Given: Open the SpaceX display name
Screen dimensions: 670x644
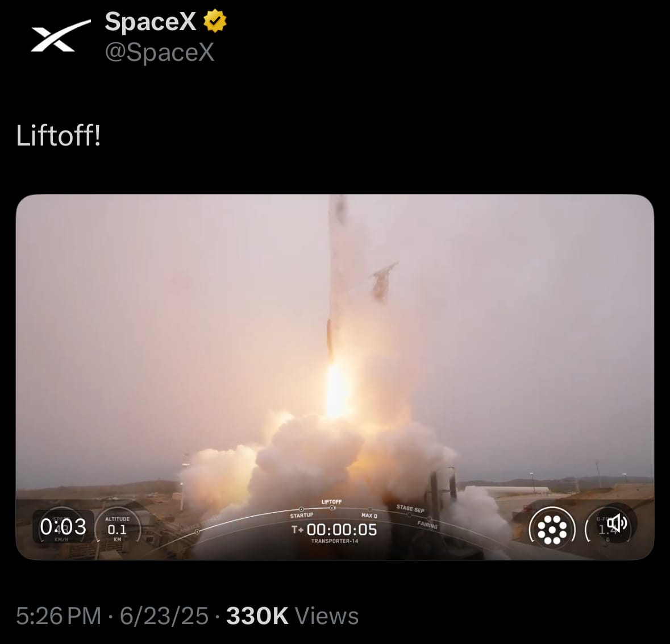Looking at the screenshot, I should tap(151, 22).
